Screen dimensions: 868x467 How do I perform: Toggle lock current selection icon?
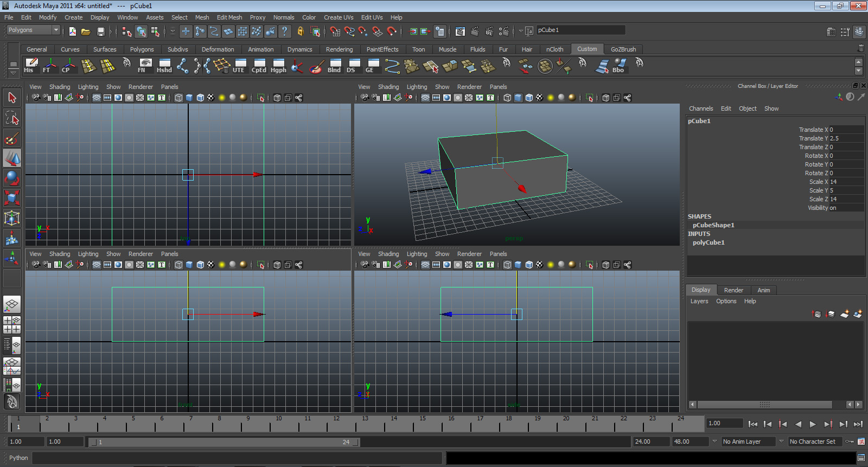pyautogui.click(x=300, y=31)
